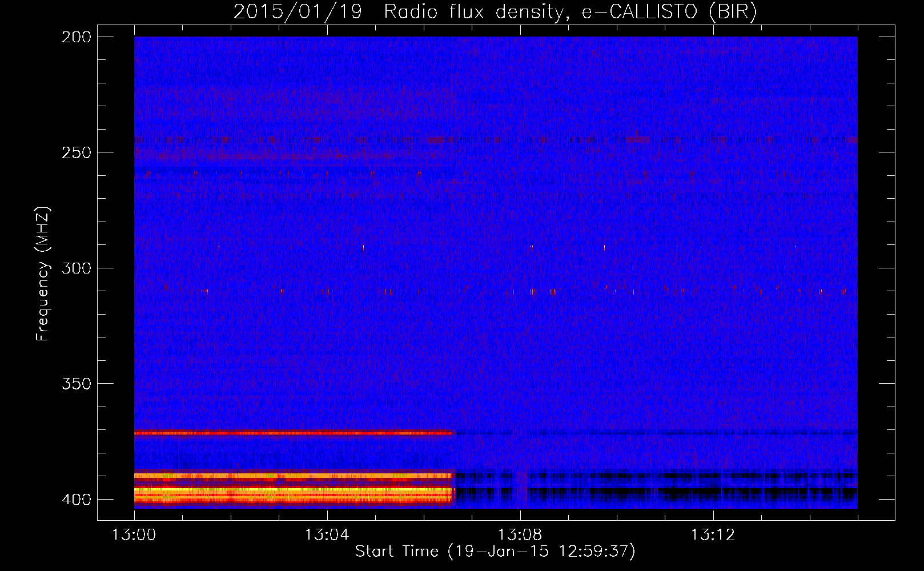This screenshot has height=571, width=924.
Task: Click the 300 frequency tick label
Action: [x=77, y=268]
